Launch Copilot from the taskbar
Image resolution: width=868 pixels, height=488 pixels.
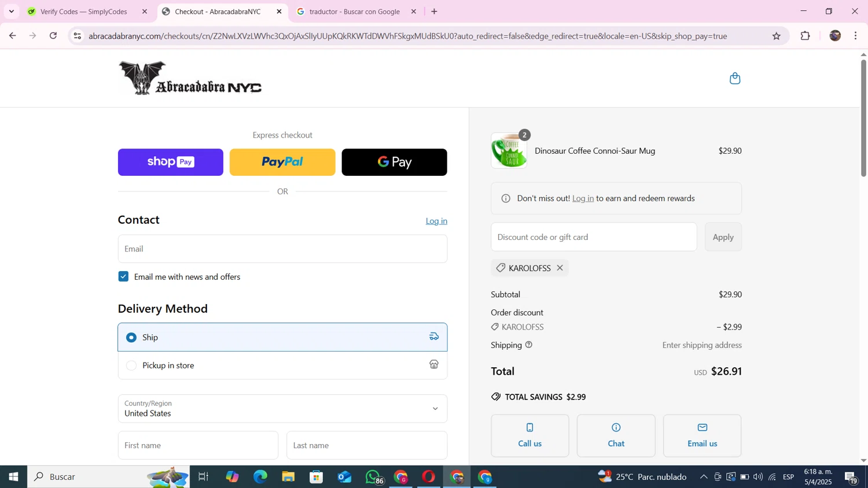tap(232, 477)
